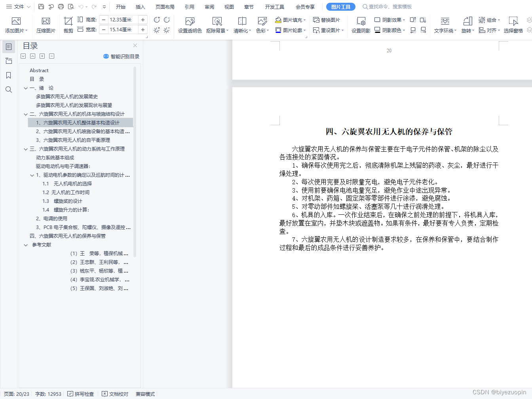Click 重设图片 reset picture button
This screenshot has height=399, width=532.
point(328,30)
